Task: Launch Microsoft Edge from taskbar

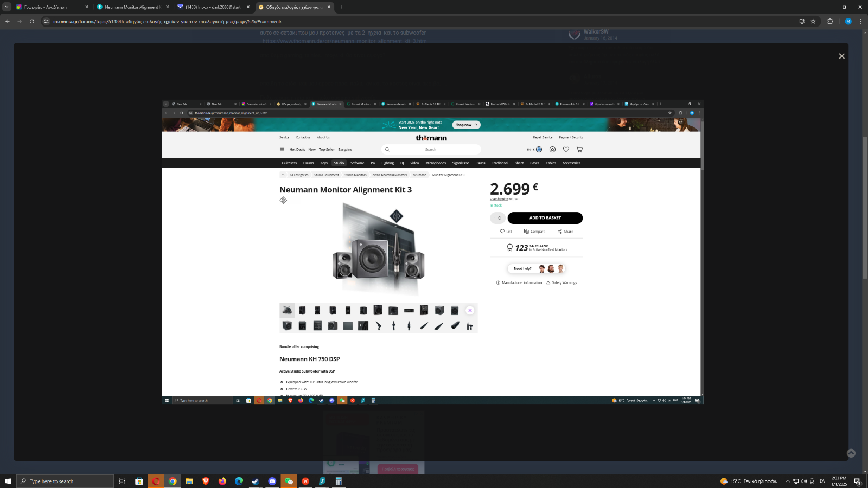Action: [x=239, y=481]
